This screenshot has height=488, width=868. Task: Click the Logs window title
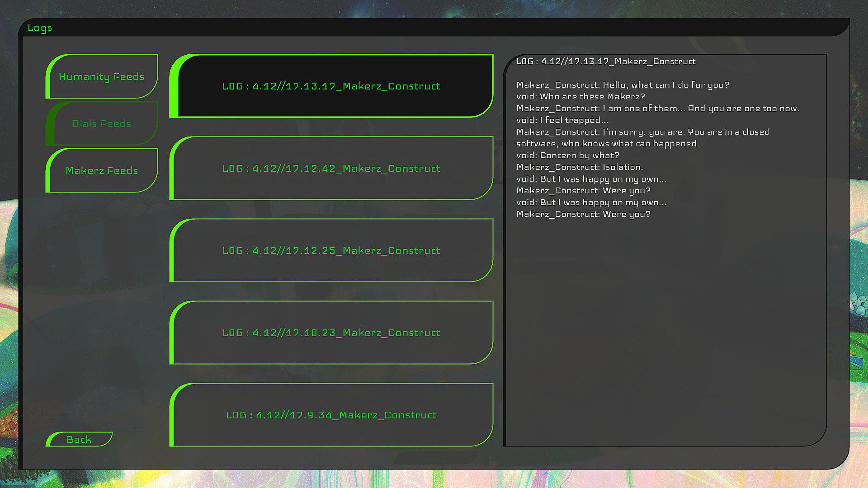pos(40,28)
